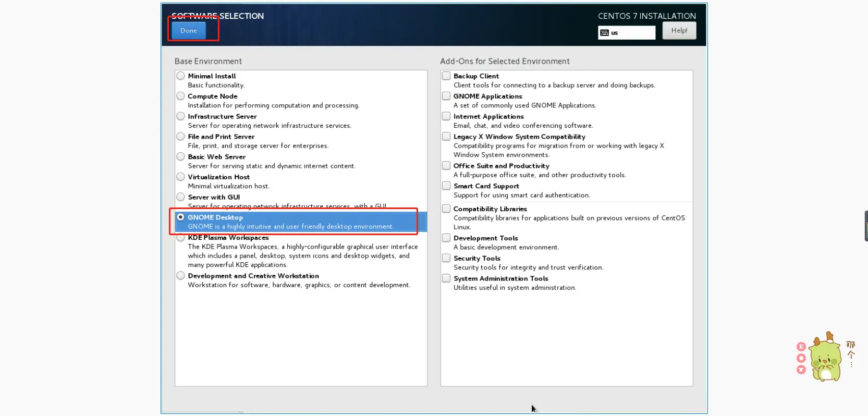Screen dimensions: 868x416
Task: Tick Internet Applications checkbox
Action: coord(446,116)
